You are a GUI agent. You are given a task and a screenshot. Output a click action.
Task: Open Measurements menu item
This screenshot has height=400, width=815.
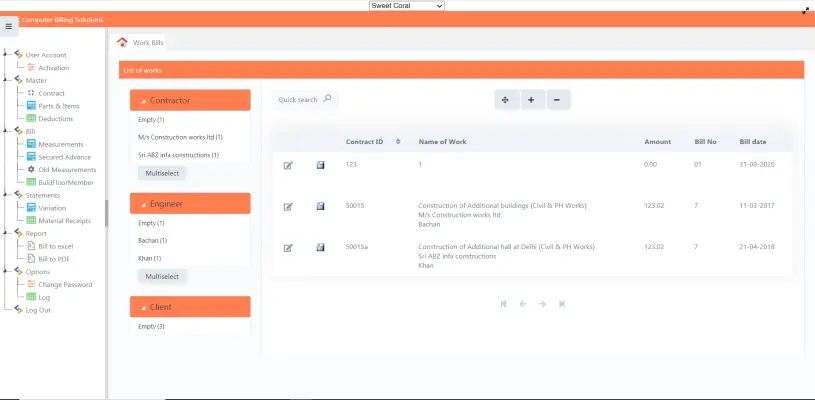tap(61, 144)
